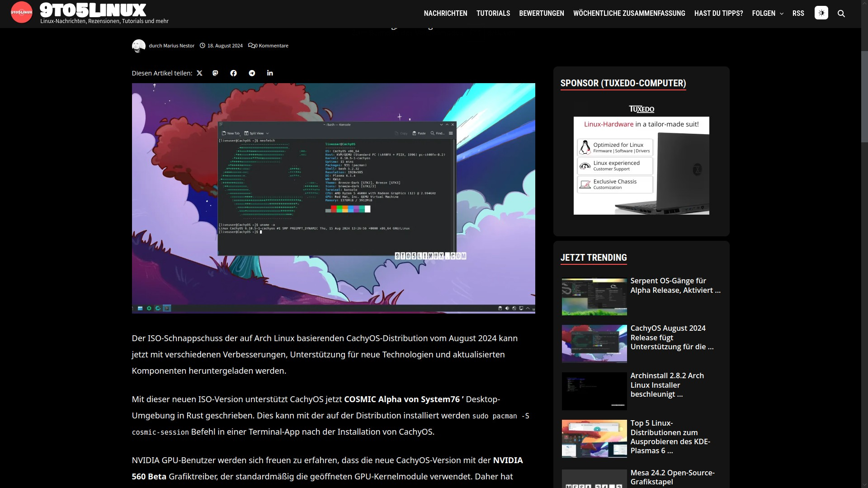Share article on Mastodon
The height and width of the screenshot is (488, 868).
coord(215,73)
